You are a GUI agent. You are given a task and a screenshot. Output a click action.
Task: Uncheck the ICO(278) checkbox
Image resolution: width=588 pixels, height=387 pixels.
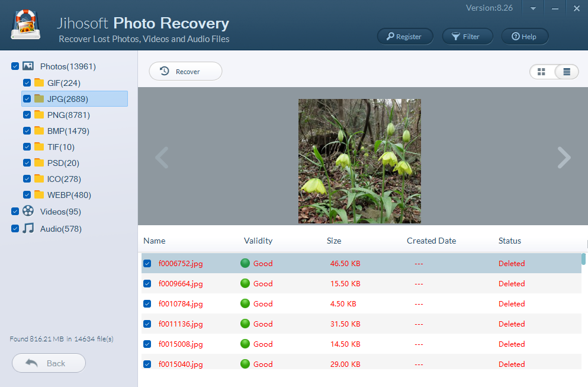coord(27,178)
